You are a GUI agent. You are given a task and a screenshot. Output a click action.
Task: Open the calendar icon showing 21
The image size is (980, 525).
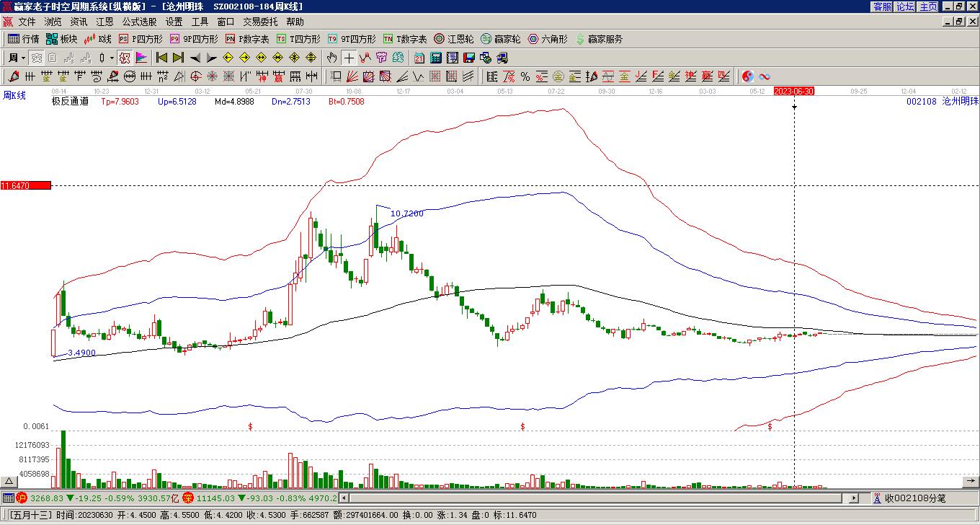(419, 58)
